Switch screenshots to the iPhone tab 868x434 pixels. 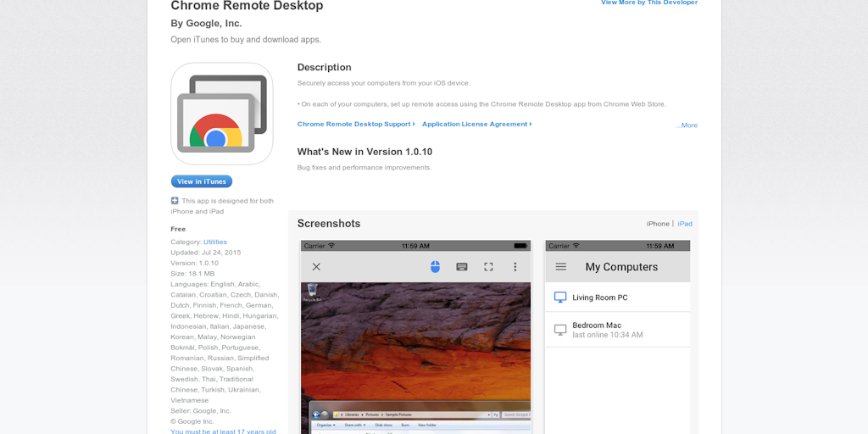658,224
